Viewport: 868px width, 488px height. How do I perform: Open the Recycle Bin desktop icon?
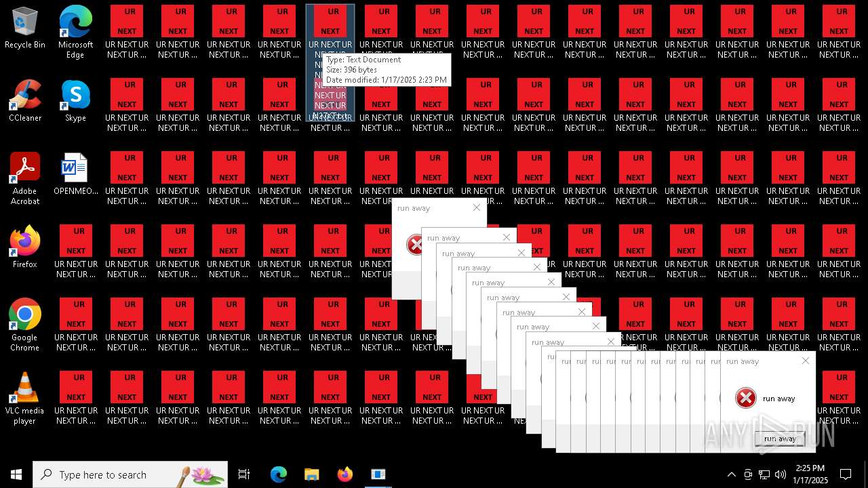point(25,28)
